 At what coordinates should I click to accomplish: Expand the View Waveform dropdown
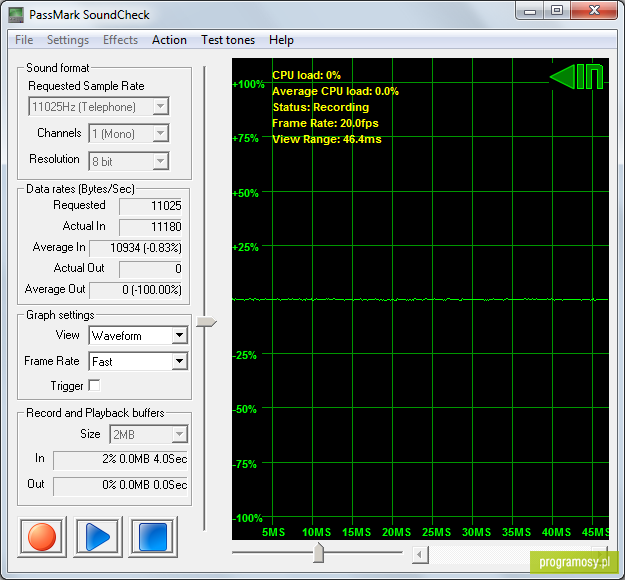138,336
